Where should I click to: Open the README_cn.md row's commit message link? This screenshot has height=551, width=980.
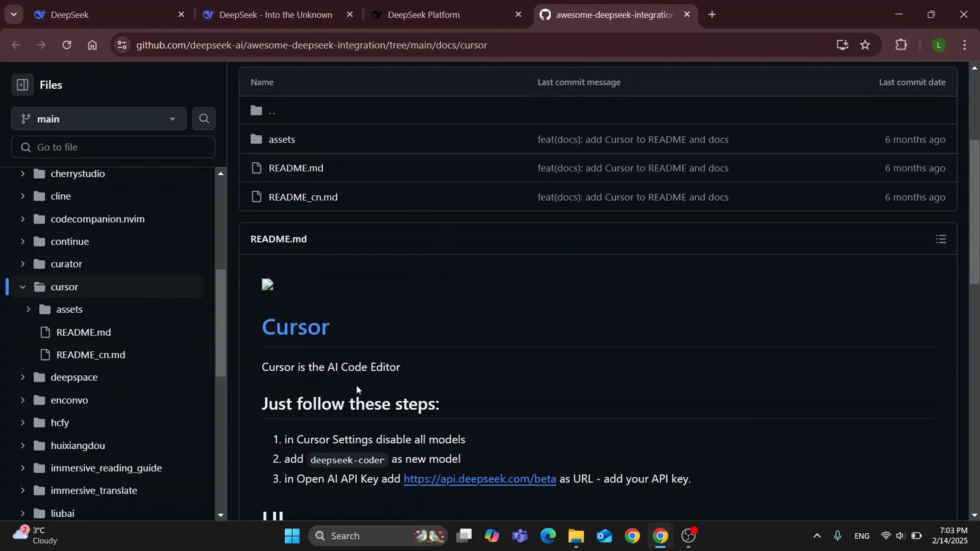tap(633, 197)
